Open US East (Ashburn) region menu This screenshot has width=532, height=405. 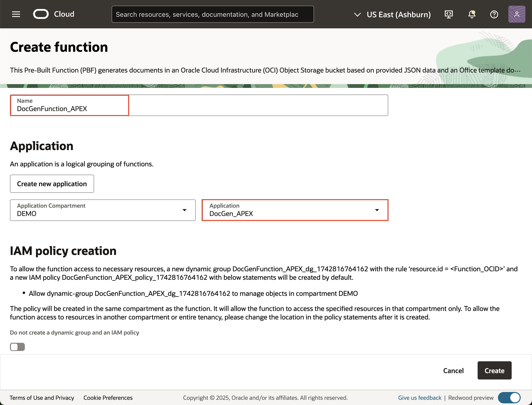398,15
